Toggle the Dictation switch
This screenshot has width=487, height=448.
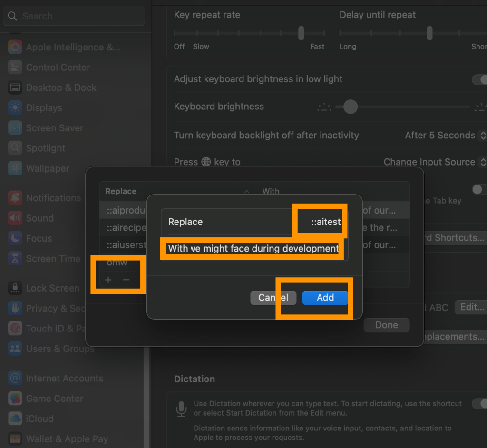coord(479,404)
